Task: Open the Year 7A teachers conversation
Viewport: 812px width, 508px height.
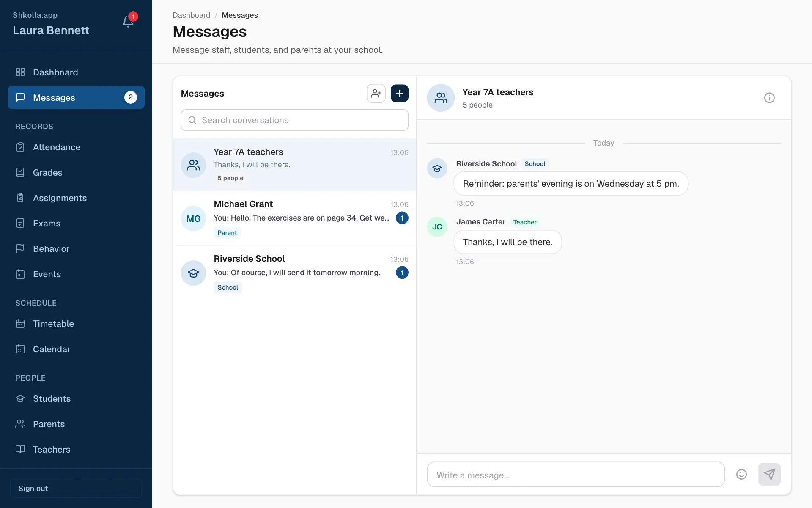Action: tap(295, 165)
